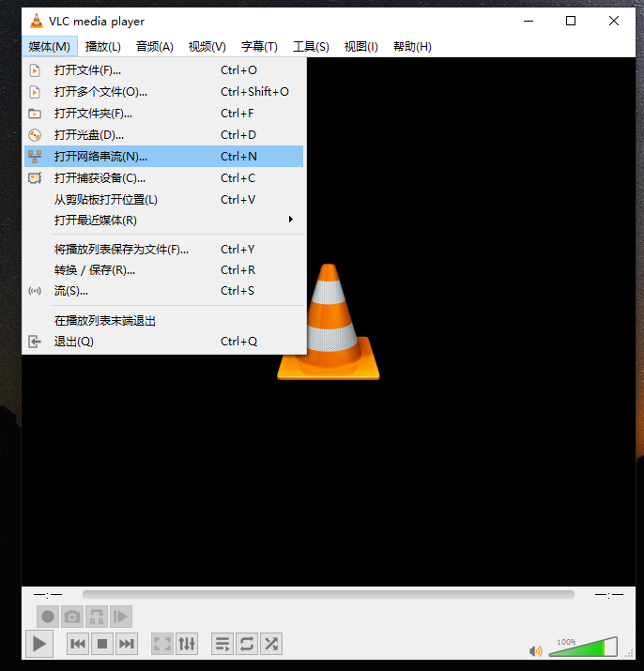Screen dimensions: 644x671
Task: Toggle fullscreen video mode
Action: pos(162,644)
